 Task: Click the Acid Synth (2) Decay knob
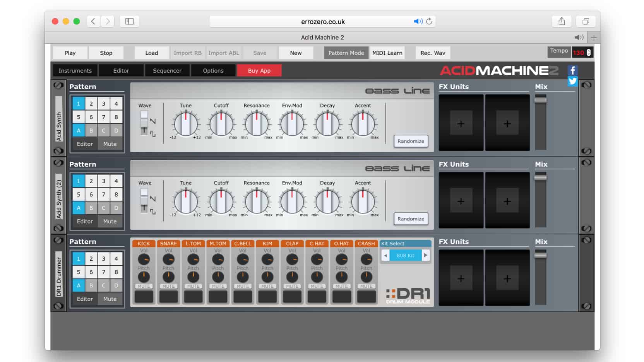click(x=327, y=201)
